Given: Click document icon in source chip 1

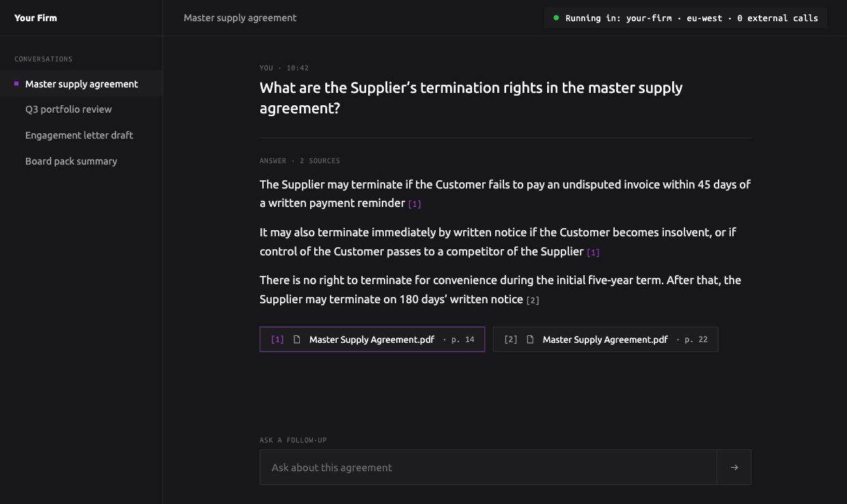Looking at the screenshot, I should tap(297, 339).
